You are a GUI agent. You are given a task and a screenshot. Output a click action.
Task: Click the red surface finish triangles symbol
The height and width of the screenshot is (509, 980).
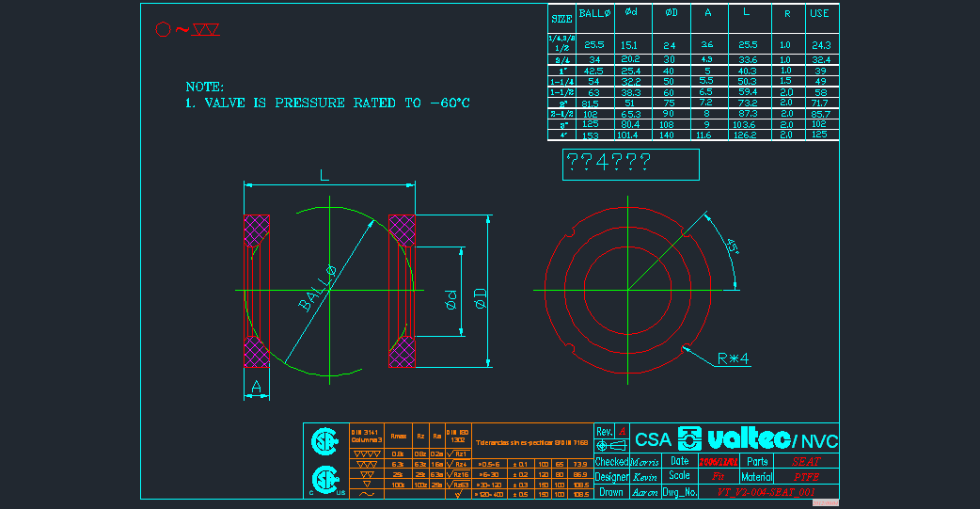tap(205, 30)
